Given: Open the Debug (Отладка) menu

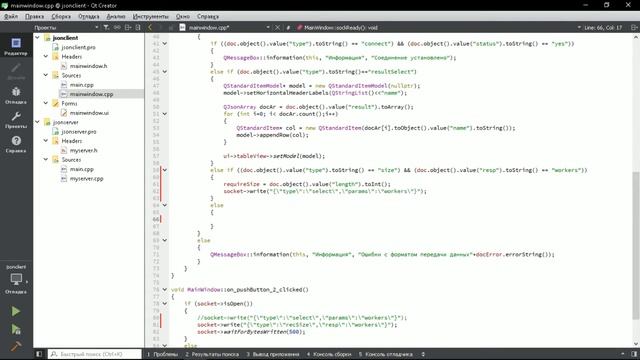Looking at the screenshot, I should (x=89, y=16).
